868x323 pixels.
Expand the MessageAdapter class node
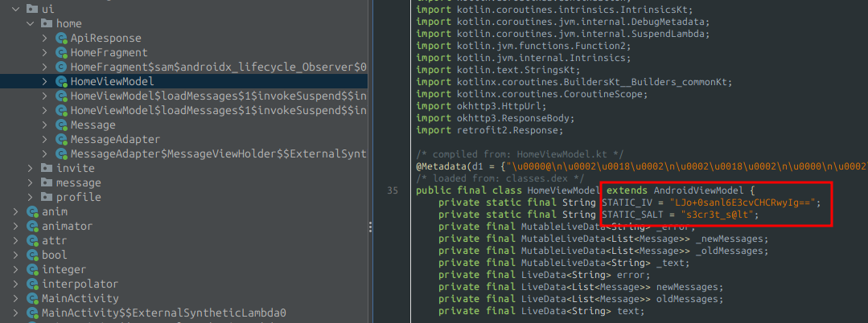coord(44,139)
